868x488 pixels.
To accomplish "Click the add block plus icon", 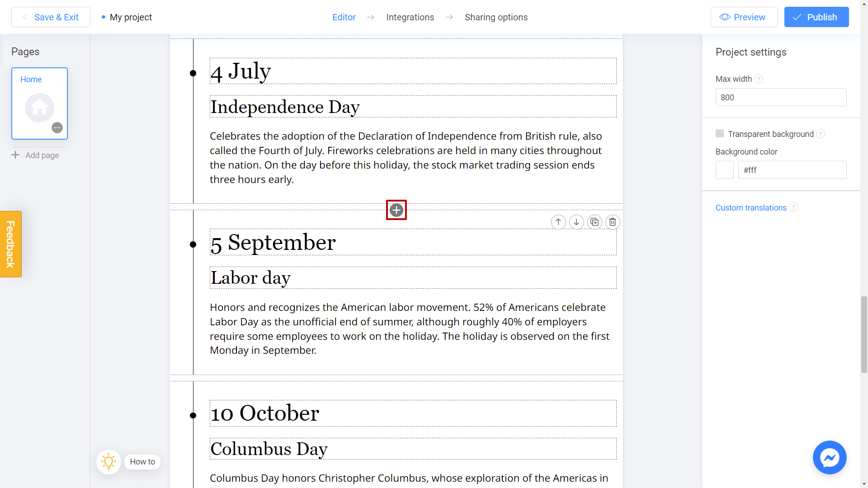I will (396, 210).
